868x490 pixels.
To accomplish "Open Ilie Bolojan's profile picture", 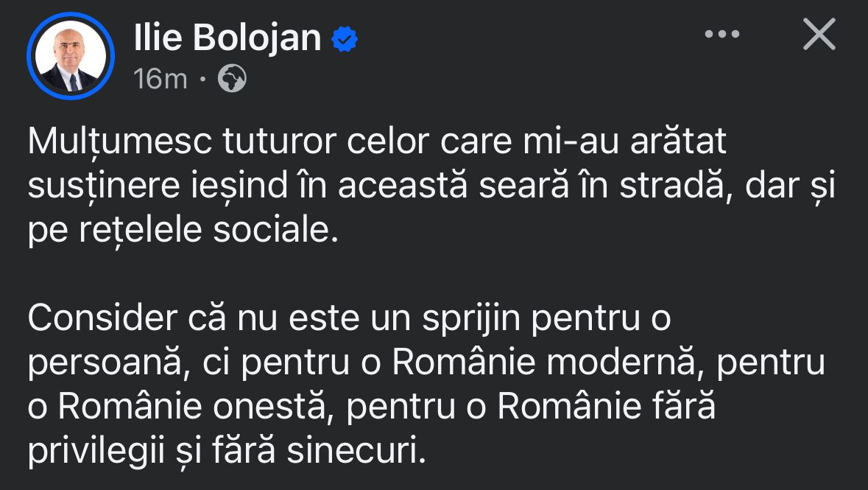I will tap(71, 57).
